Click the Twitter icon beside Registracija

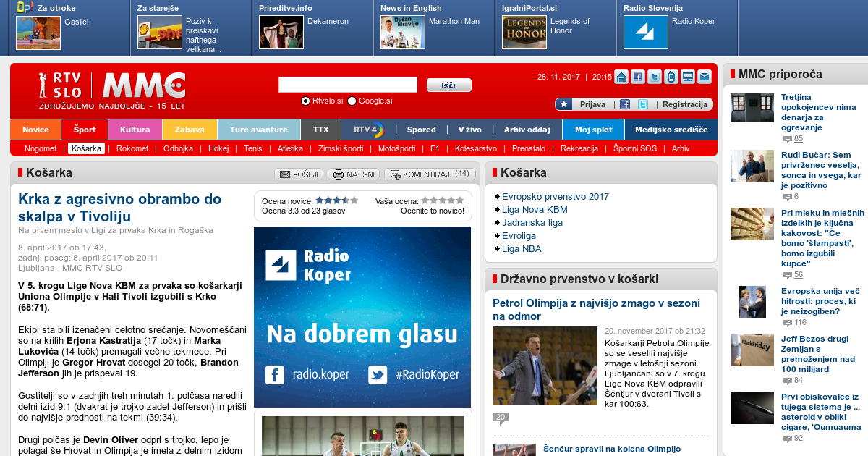tap(642, 104)
